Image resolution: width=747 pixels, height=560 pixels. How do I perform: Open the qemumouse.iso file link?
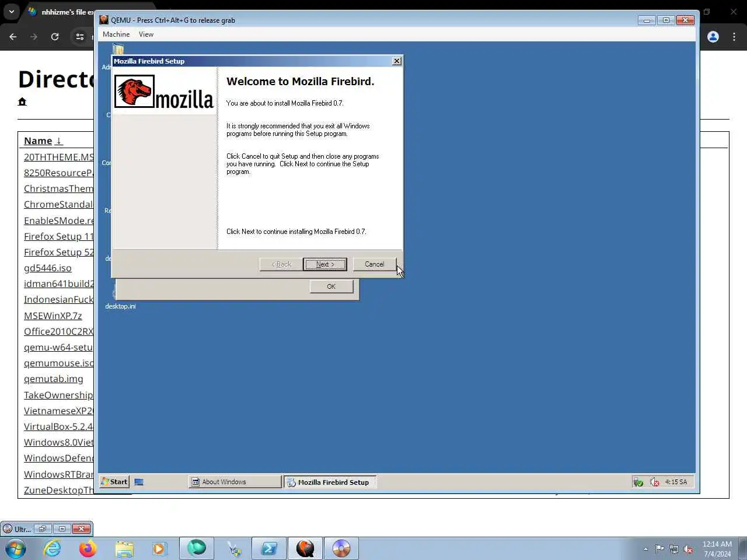(x=58, y=363)
